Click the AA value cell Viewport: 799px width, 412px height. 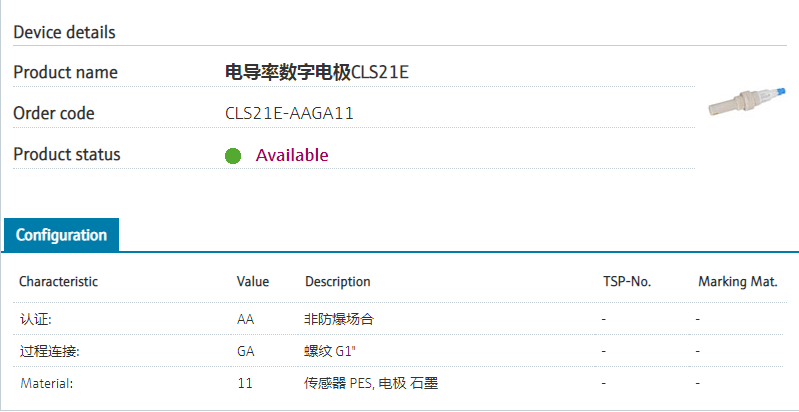coord(245,319)
